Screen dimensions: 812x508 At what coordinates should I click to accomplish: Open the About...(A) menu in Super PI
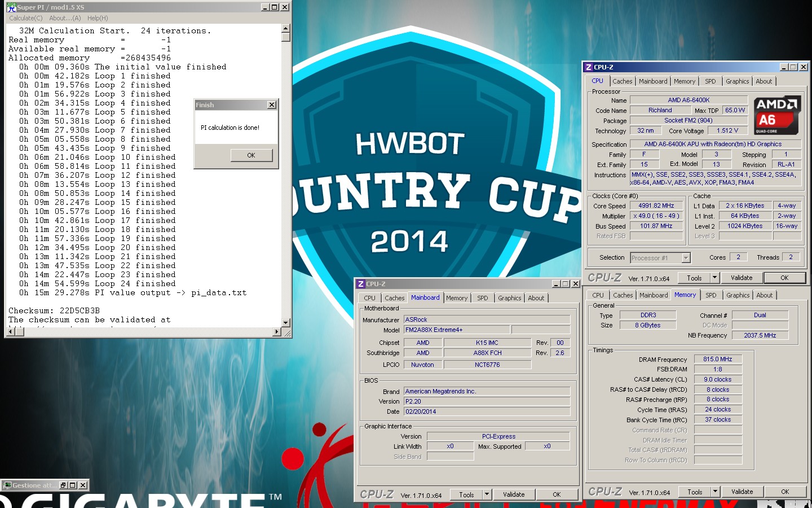click(65, 18)
